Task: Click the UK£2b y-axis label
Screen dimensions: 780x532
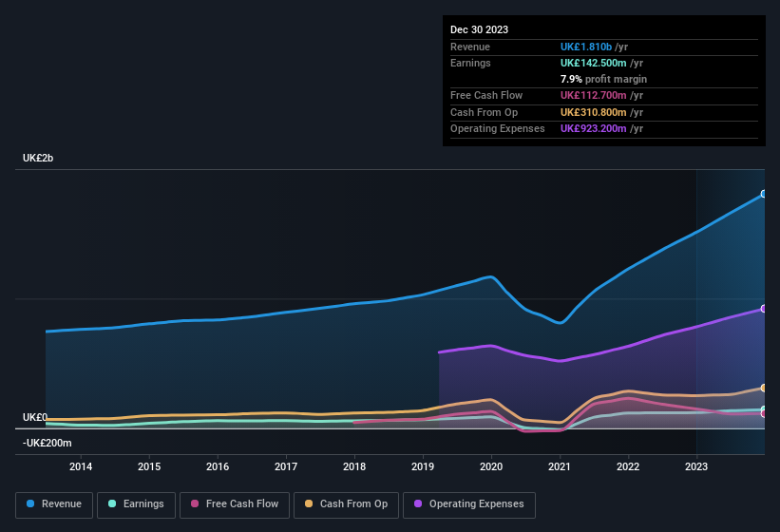Action: coord(38,158)
